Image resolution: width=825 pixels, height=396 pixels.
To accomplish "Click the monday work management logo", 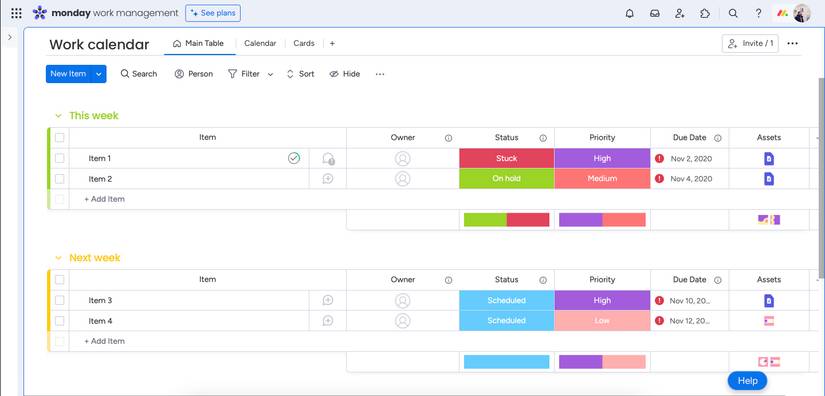I will (x=105, y=13).
